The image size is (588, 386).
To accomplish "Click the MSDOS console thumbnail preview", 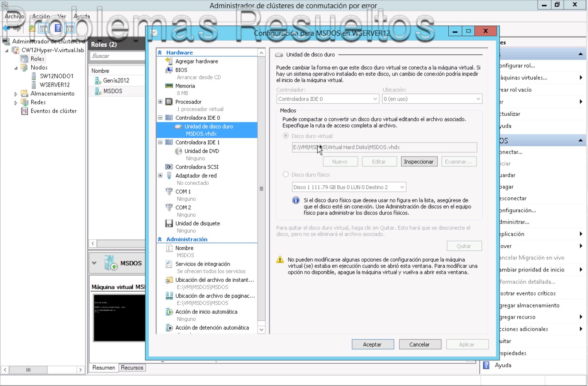I will pos(119,318).
